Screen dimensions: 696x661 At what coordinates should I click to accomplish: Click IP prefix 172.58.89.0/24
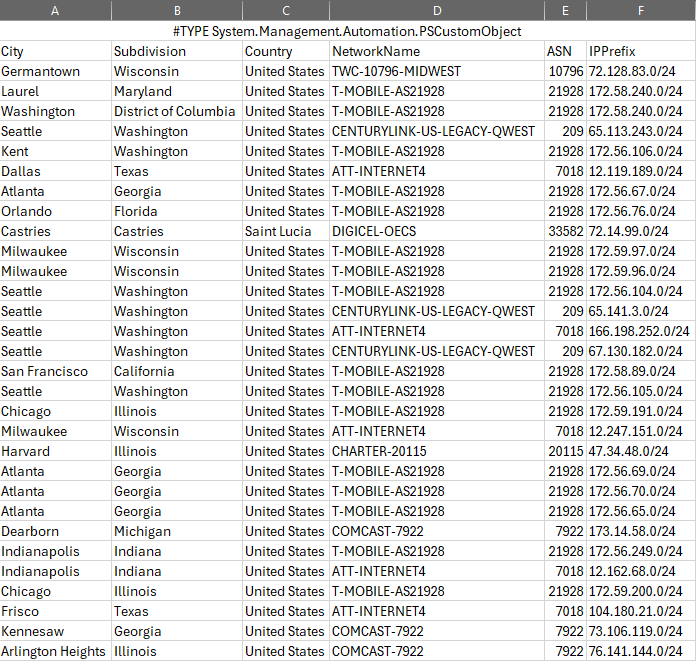641,371
